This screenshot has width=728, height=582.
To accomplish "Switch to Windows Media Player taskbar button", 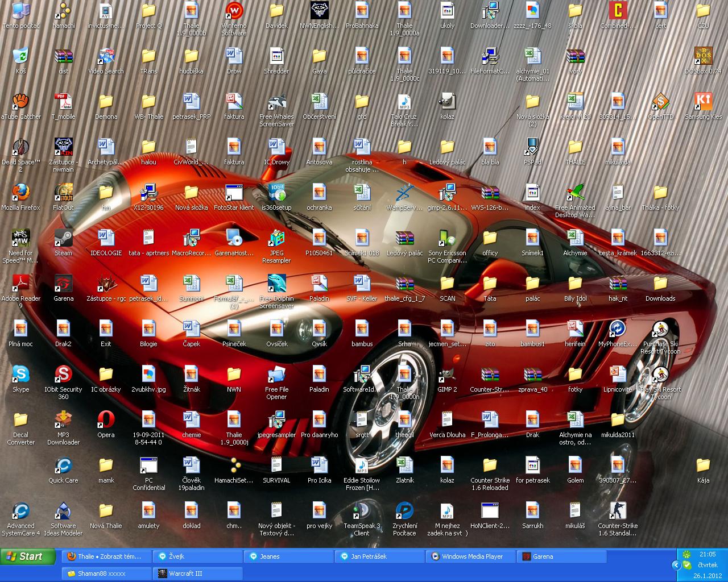I will click(x=471, y=556).
